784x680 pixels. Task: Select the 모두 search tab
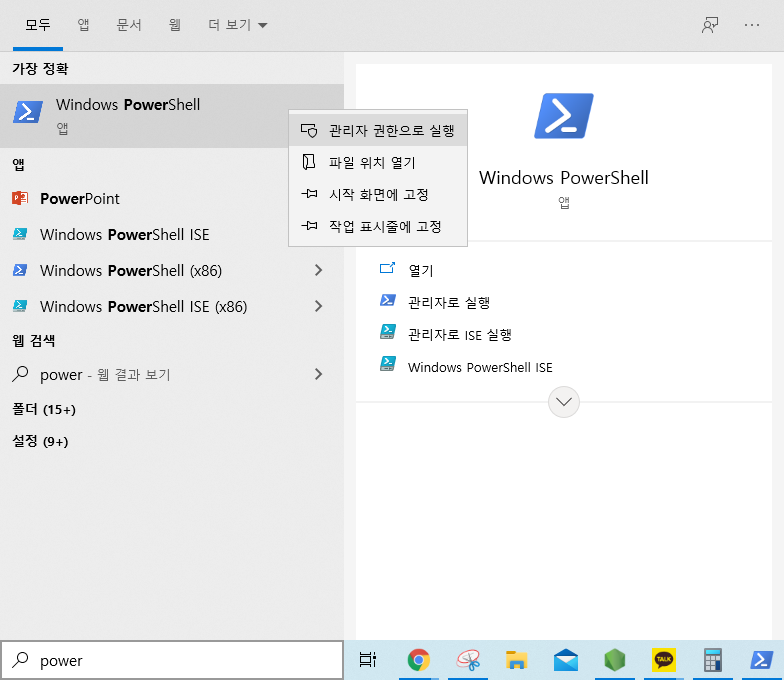pyautogui.click(x=38, y=25)
